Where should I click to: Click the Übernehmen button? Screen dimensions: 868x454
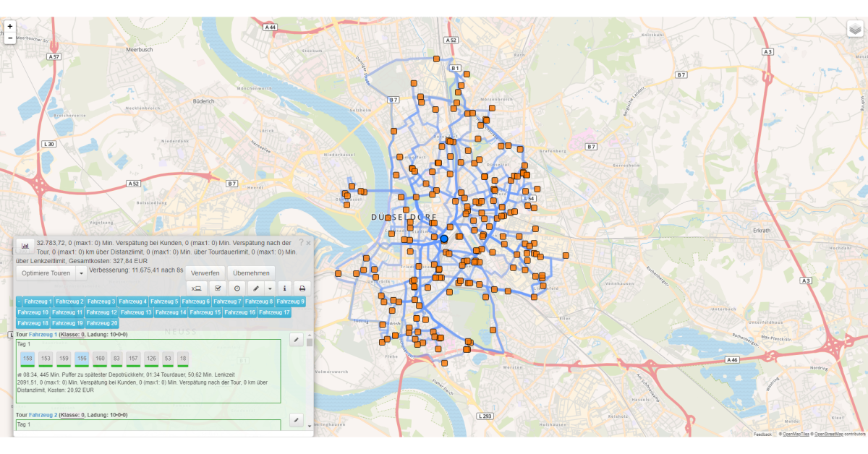pyautogui.click(x=251, y=273)
